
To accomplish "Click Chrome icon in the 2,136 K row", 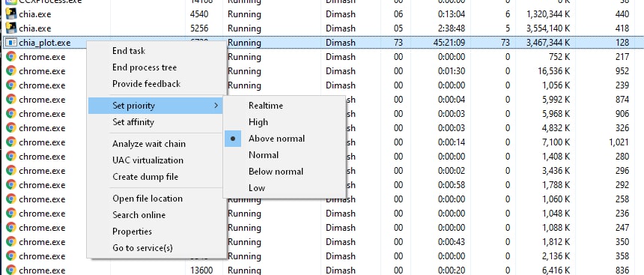I will click(x=11, y=256).
